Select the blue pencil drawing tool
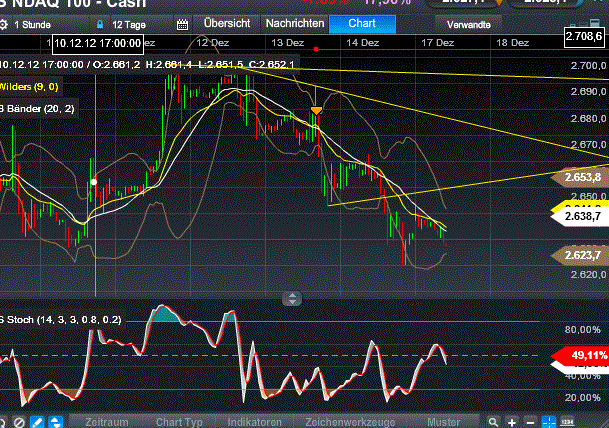The height and width of the screenshot is (428, 609). pyautogui.click(x=37, y=421)
